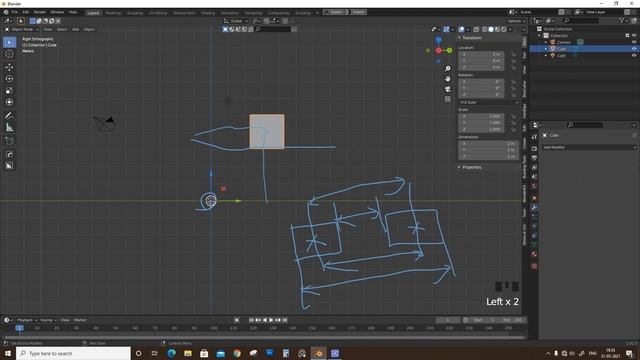The image size is (640, 360).
Task: Switch perspective/orthographic grid icon
Action: [448, 99]
